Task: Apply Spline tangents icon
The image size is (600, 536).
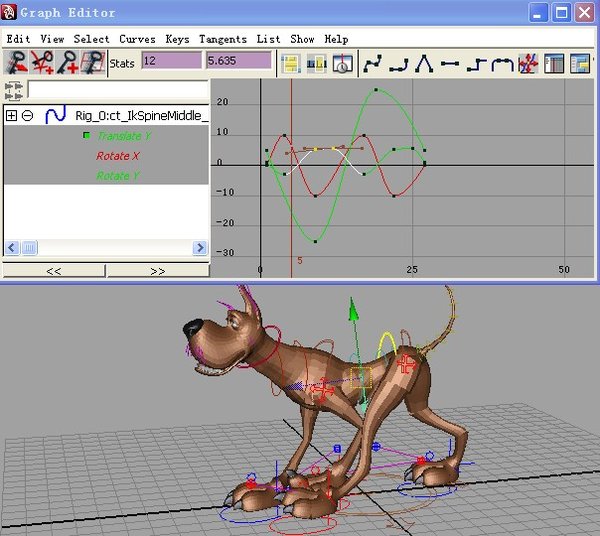Action: 372,64
